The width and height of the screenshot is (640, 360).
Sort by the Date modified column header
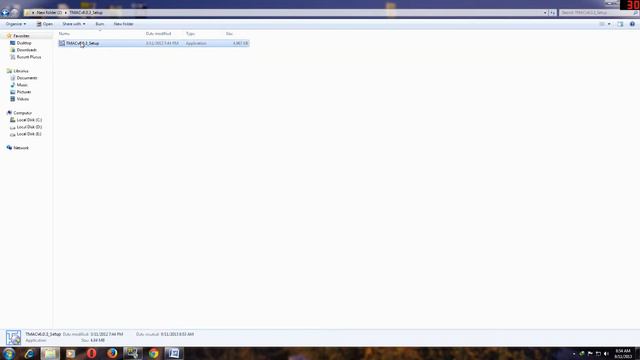[x=158, y=34]
